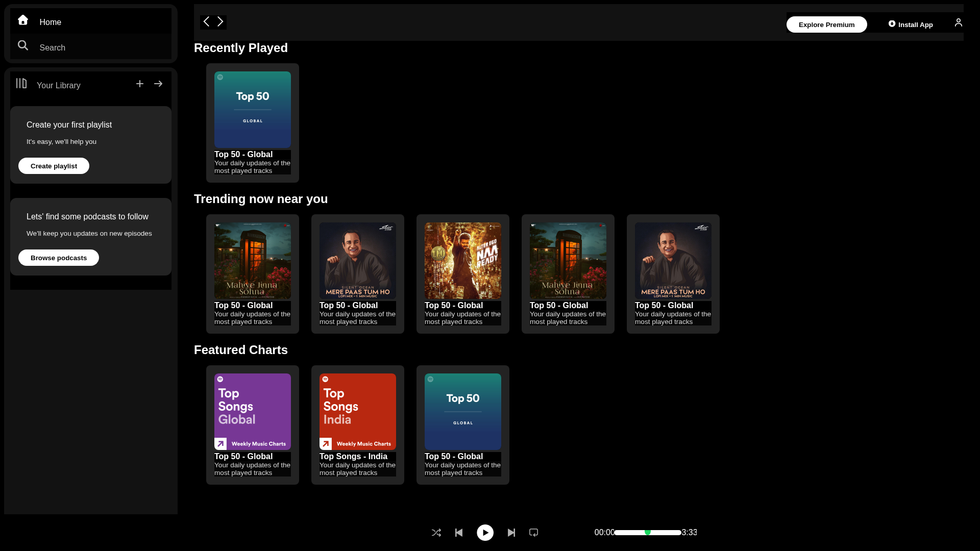Open the second Mere Paas Tum Ho cover
The width and height of the screenshot is (980, 551).
point(673,261)
